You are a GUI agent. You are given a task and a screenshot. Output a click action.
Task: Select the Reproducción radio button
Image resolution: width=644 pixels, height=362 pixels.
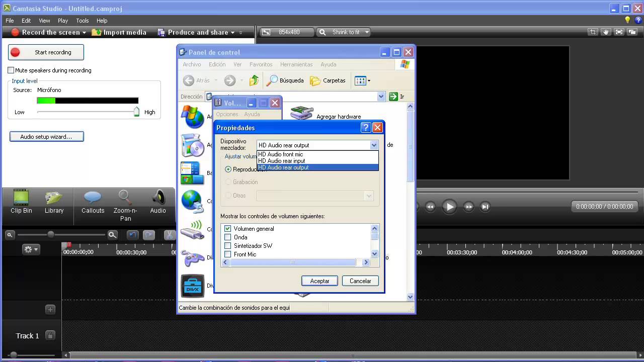pyautogui.click(x=228, y=169)
